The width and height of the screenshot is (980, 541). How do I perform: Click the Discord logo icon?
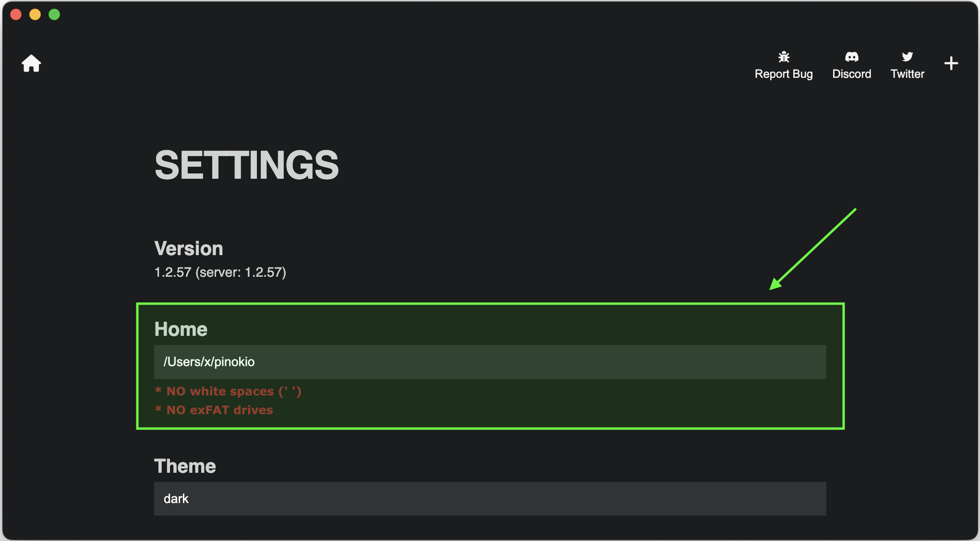coord(851,57)
